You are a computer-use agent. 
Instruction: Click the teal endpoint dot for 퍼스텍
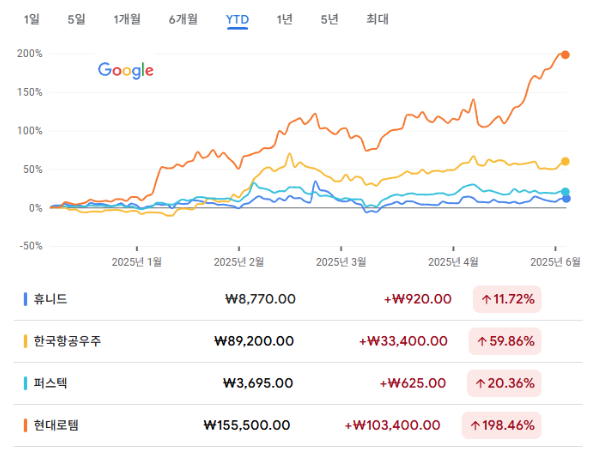(565, 192)
